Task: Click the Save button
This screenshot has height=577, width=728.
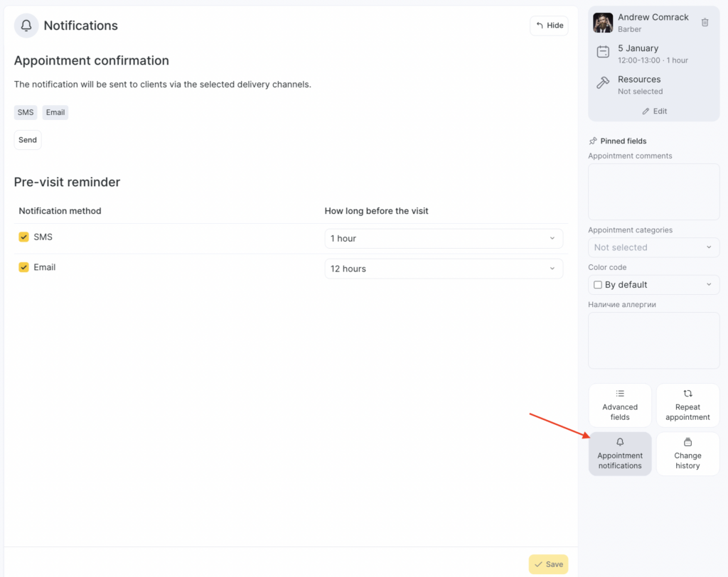Action: 548,564
